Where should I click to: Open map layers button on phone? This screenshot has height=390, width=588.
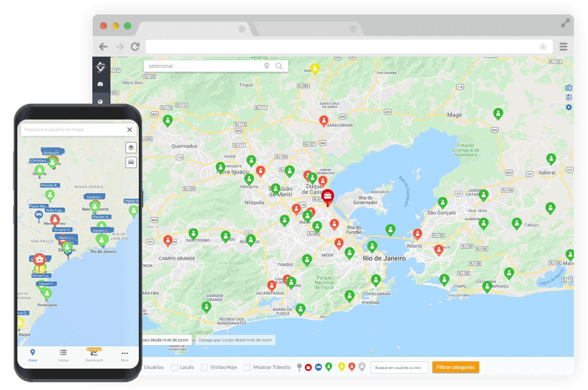pos(131,148)
